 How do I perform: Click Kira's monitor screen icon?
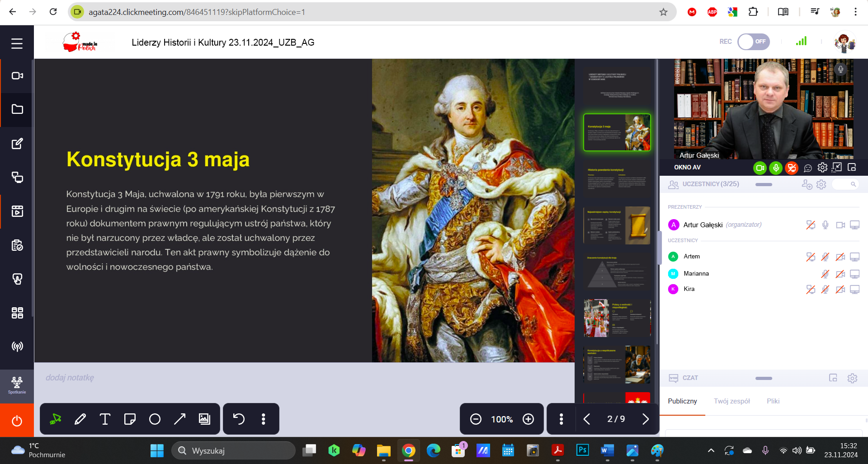click(854, 289)
